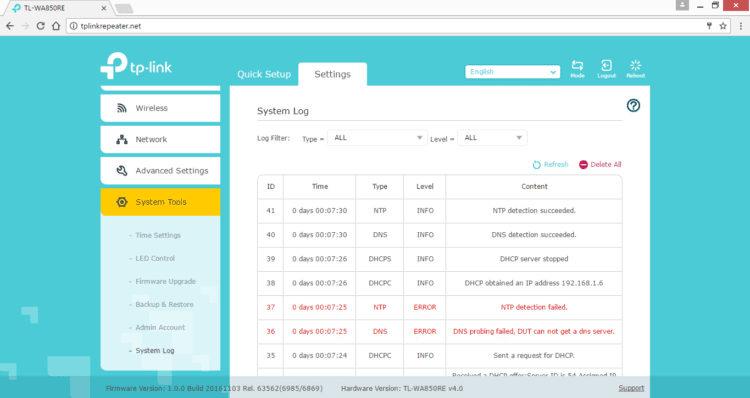
Task: Click the browser back arrow
Action: (x=10, y=26)
